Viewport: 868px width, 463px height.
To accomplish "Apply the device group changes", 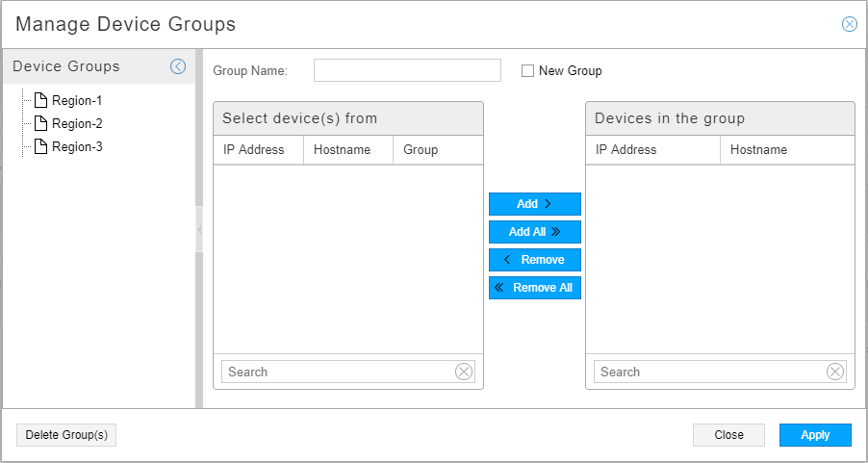I will (815, 435).
